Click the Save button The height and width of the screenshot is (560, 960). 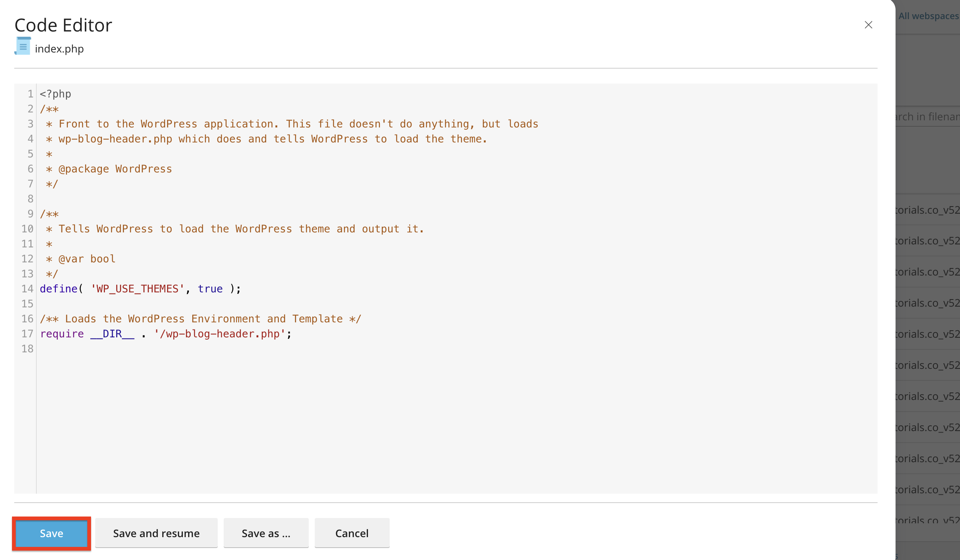(51, 533)
